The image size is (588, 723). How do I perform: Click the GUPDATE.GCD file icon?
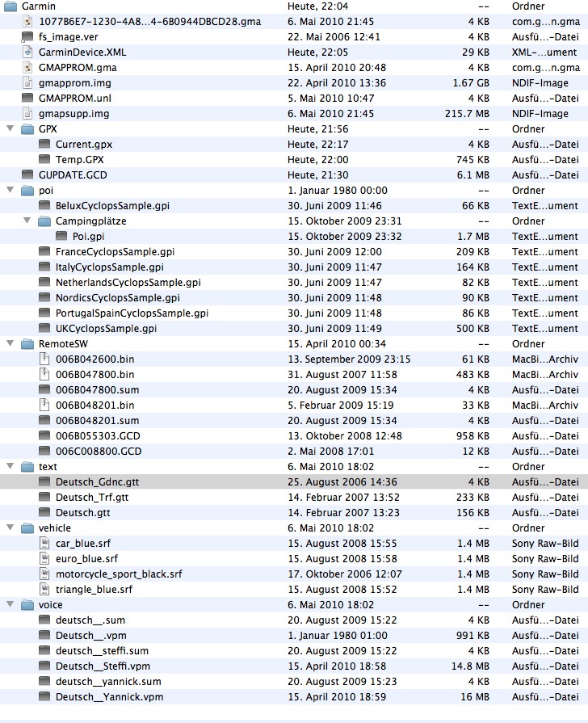[27, 174]
